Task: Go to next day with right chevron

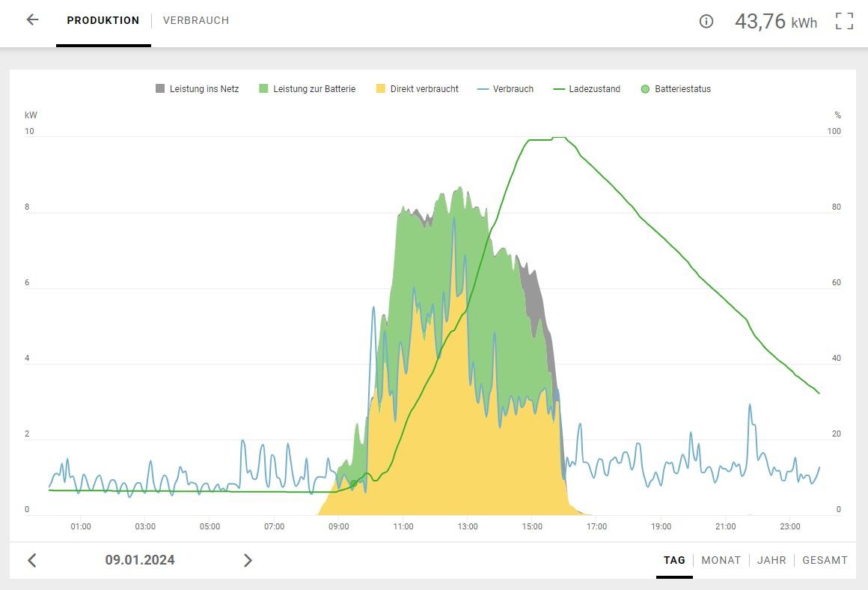Action: tap(248, 560)
